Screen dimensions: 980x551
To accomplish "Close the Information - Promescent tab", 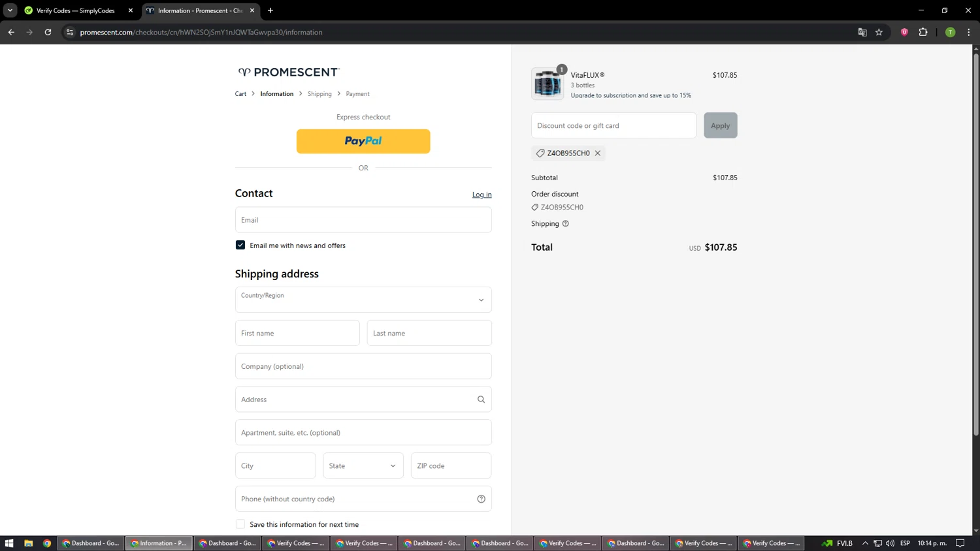I will [x=252, y=10].
